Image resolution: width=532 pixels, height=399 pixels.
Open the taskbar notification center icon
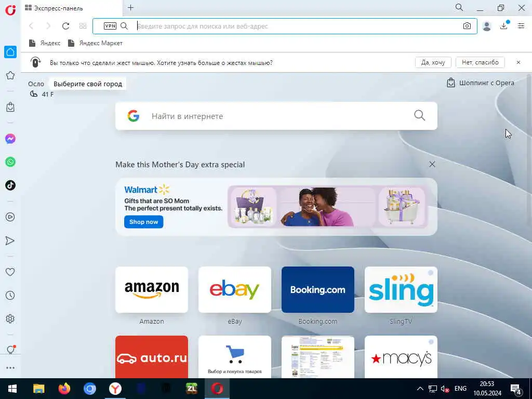[x=516, y=389]
